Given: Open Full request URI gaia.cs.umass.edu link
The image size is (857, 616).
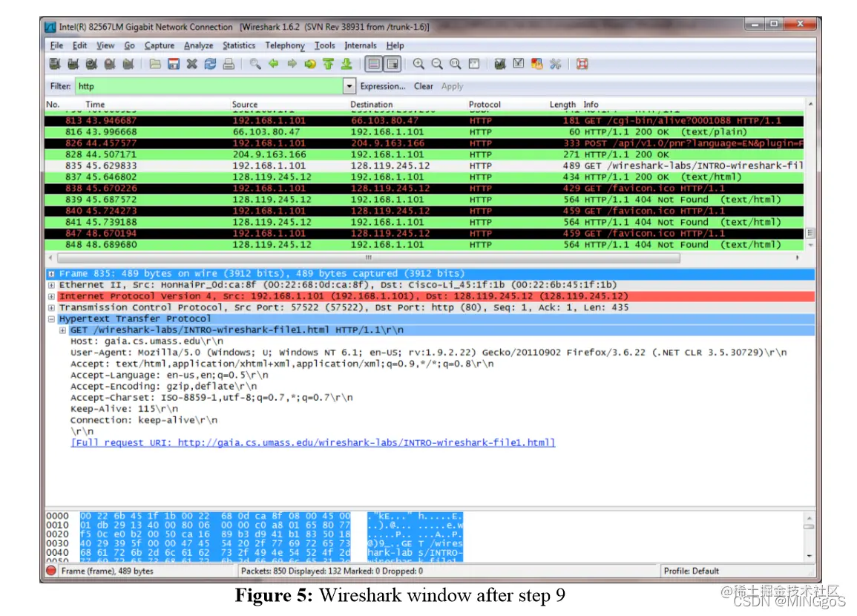Looking at the screenshot, I should click(x=312, y=443).
